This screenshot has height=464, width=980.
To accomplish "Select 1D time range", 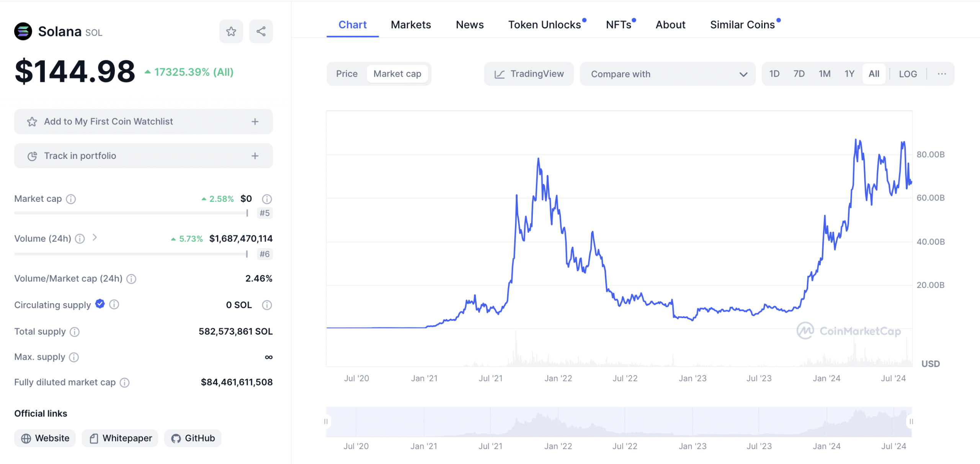I will 774,74.
